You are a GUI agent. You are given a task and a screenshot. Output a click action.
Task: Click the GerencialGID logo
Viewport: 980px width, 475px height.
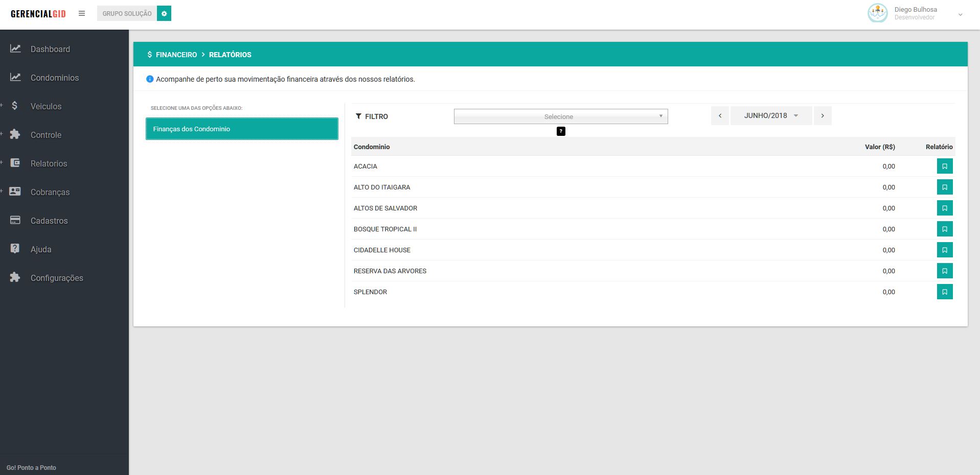pos(38,14)
